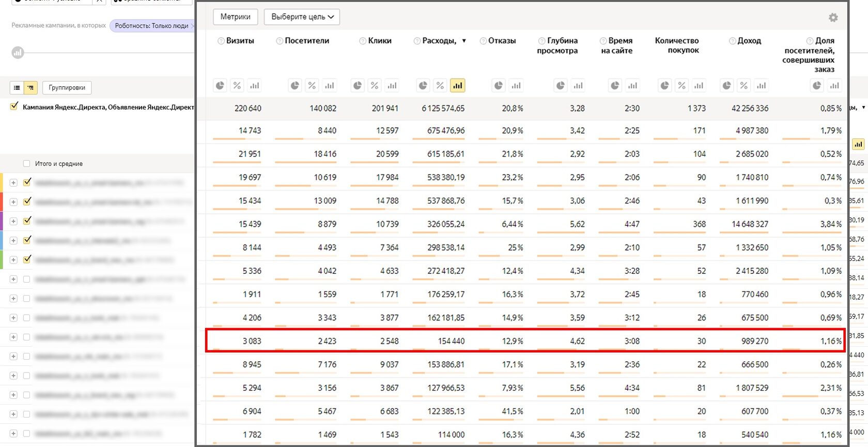Select income cell 989 270

754,341
